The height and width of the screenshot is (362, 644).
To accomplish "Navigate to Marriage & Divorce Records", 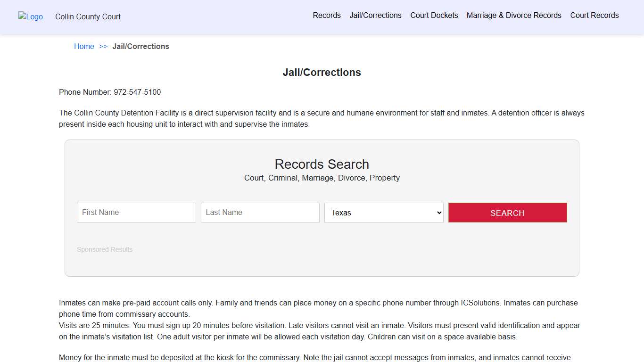I will tap(514, 15).
